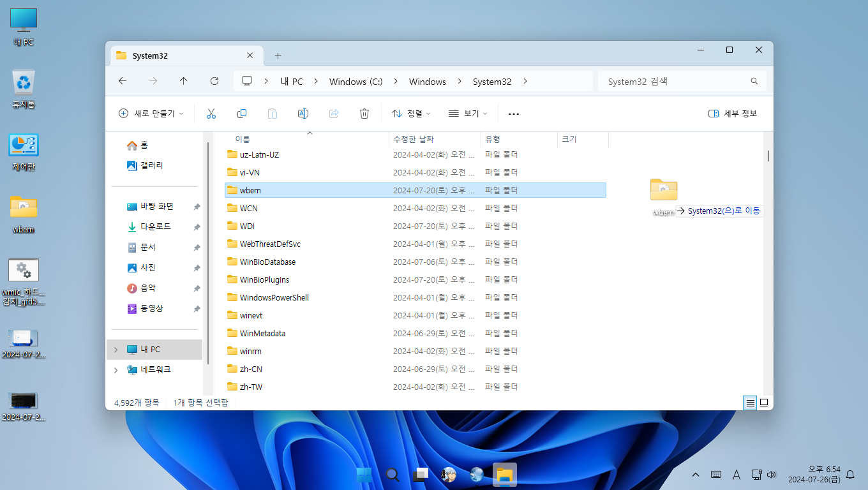Screen dimensions: 868x490
Task: Click the Delete trash can icon
Action: tap(364, 114)
